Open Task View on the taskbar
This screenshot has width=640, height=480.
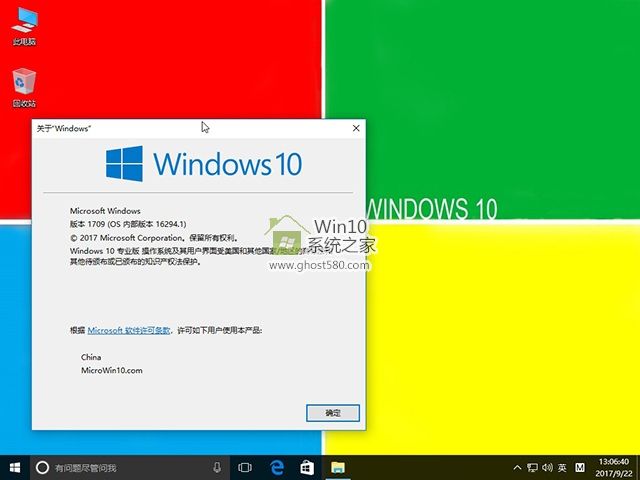245,467
